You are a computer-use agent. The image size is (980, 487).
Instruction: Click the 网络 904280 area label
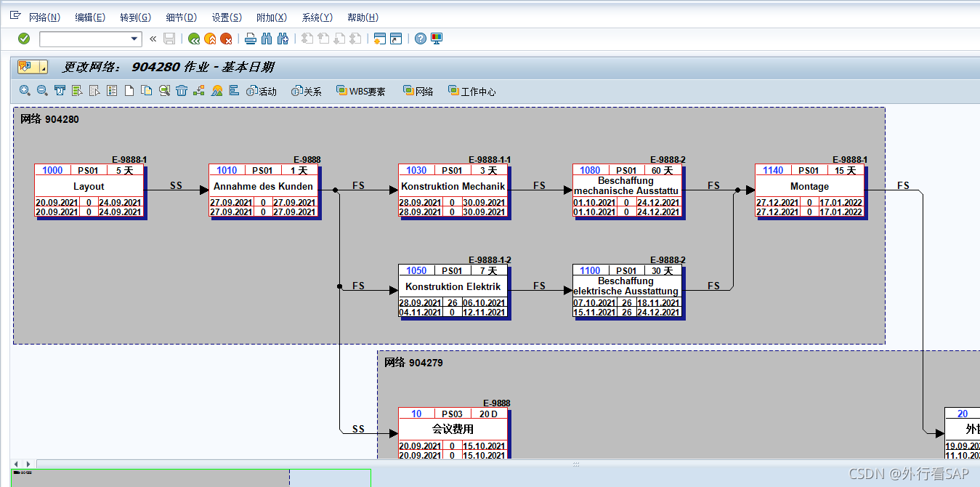[49, 119]
